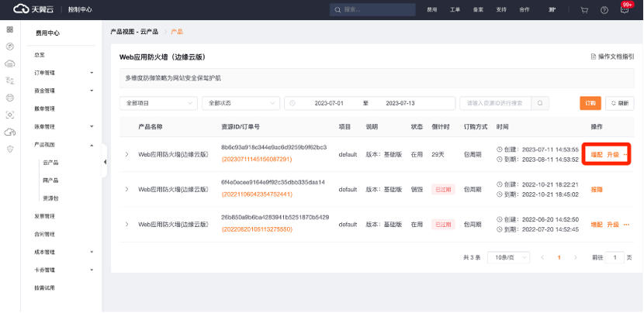Click 报障 for the 销毁 row
This screenshot has height=313, width=644.
coord(597,190)
